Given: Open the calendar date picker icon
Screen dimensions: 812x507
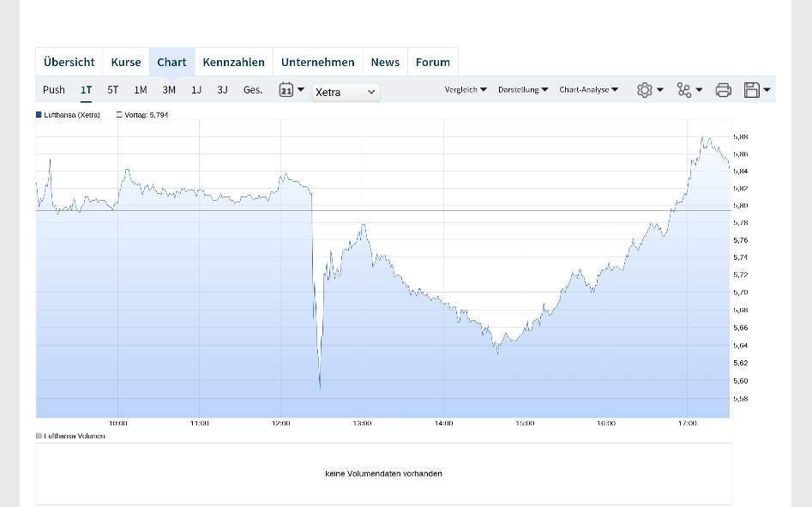Looking at the screenshot, I should click(x=286, y=90).
